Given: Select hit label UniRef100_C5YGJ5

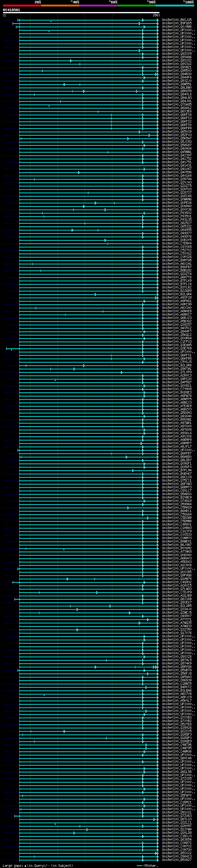Looking at the screenshot, I should 177,362.
